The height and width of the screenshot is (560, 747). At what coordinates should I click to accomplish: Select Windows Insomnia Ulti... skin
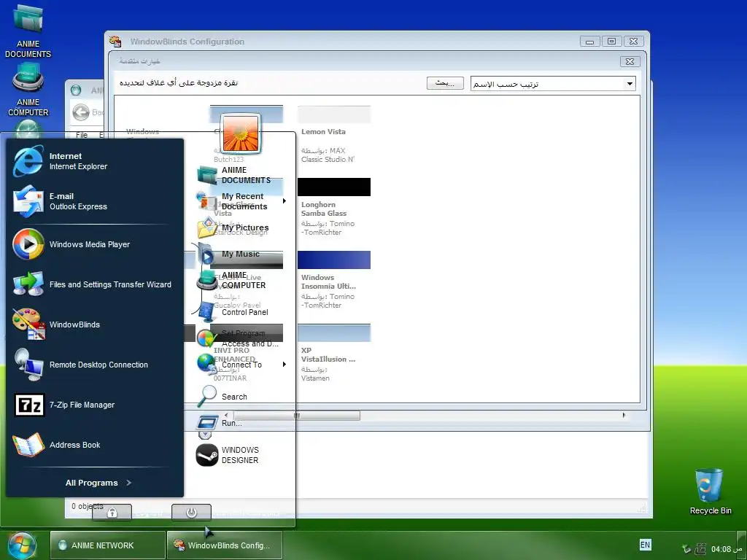[x=334, y=281]
